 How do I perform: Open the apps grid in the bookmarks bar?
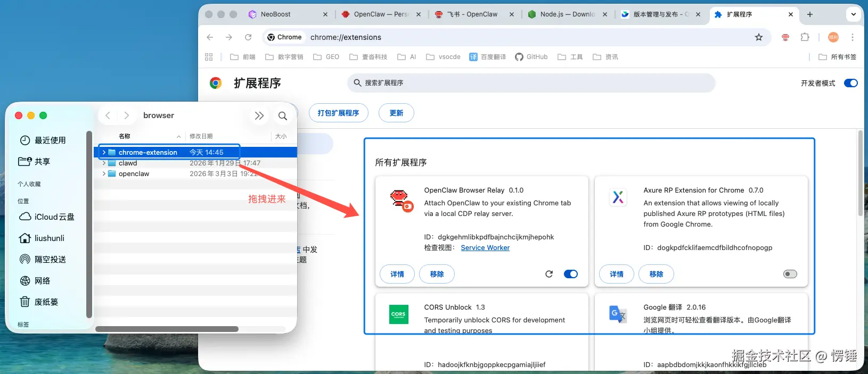pos(209,57)
